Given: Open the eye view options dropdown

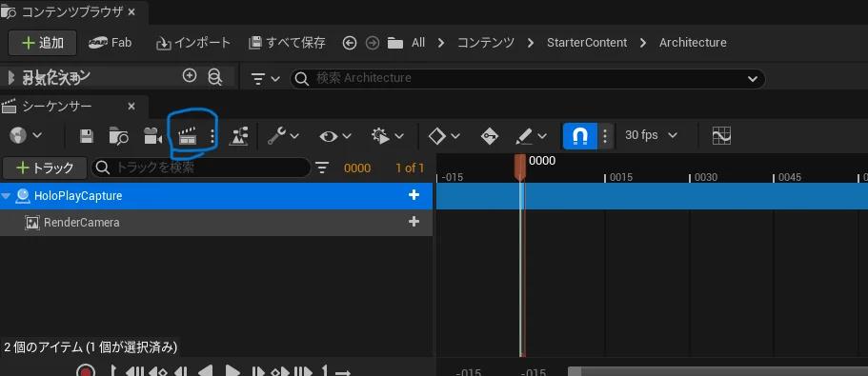Looking at the screenshot, I should [335, 135].
